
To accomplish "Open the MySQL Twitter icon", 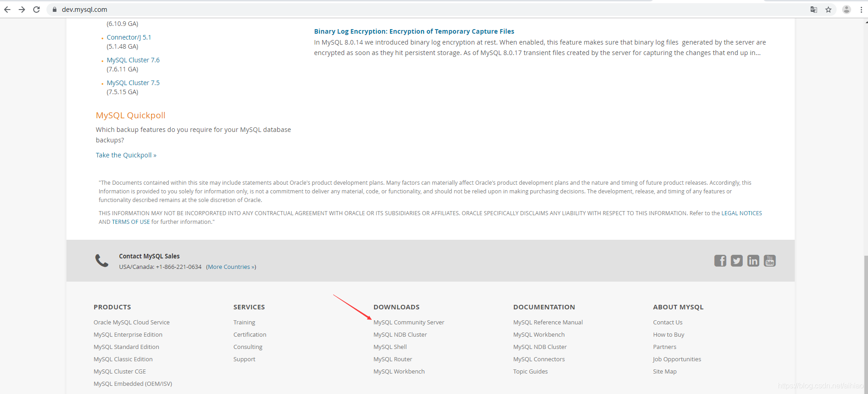I will point(736,261).
